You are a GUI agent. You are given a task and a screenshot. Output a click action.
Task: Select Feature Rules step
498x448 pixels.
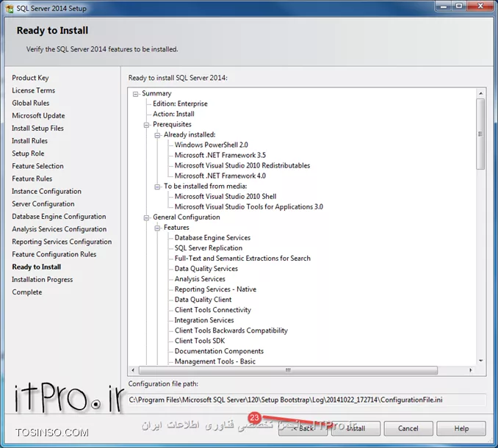[32, 178]
